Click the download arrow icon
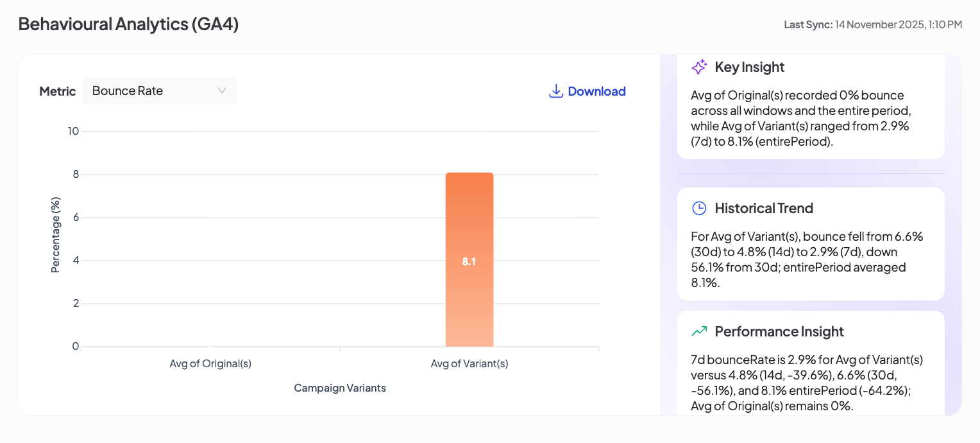980x443 pixels. 555,91
